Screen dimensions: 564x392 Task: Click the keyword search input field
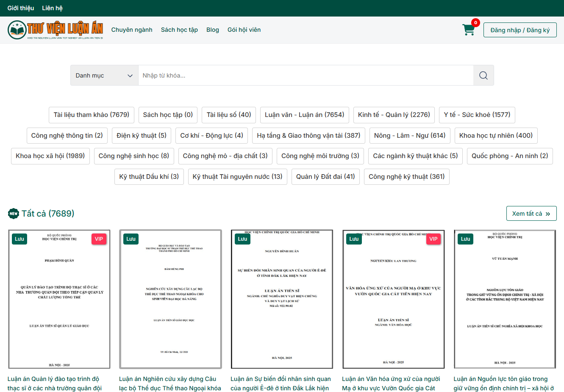(x=305, y=75)
